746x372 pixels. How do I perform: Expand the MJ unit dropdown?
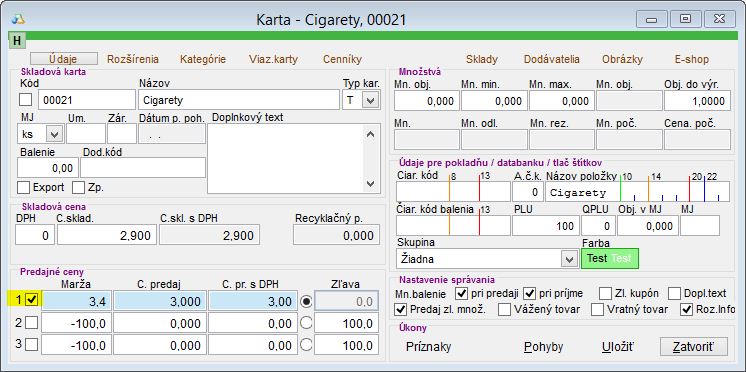(x=54, y=134)
